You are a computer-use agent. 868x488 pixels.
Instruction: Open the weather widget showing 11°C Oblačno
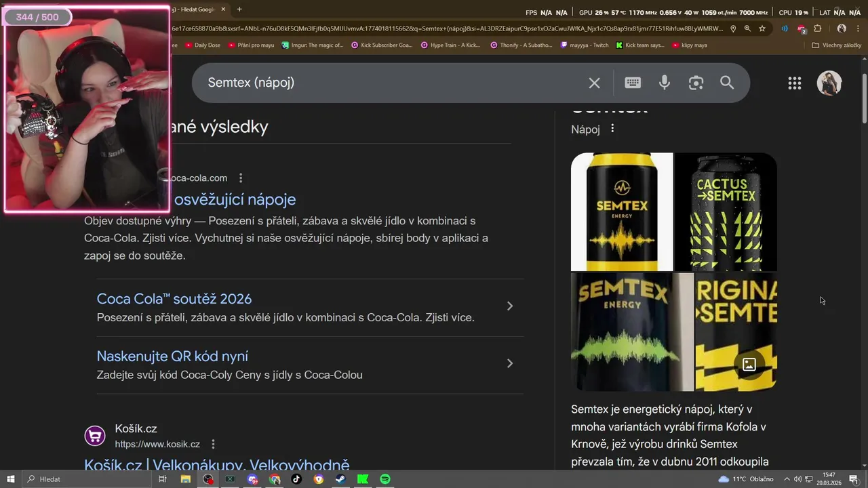click(x=745, y=479)
